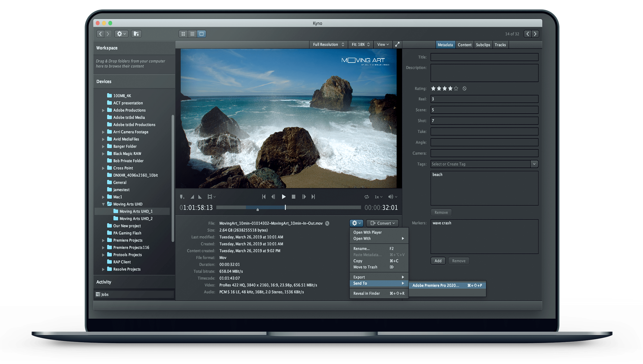This screenshot has height=364, width=643.
Task: Select the Black Magic RAW folder
Action: 127,153
